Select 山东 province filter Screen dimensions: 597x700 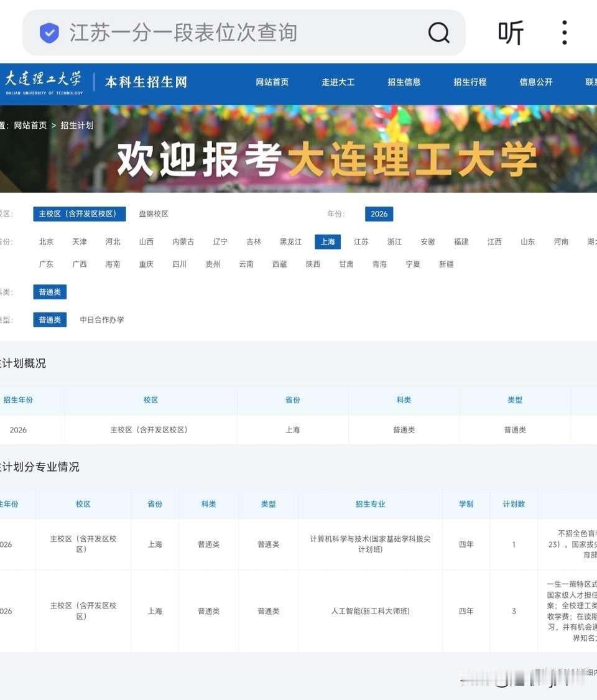[x=528, y=241]
